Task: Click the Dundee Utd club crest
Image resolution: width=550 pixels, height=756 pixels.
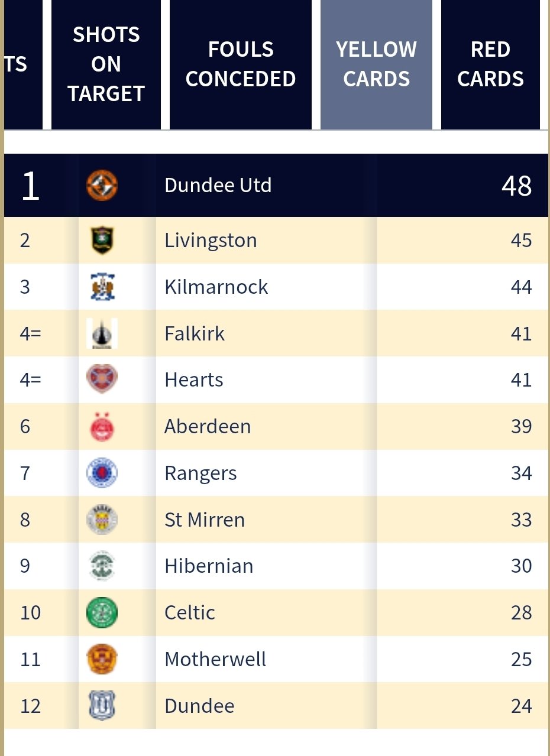Action: tap(102, 185)
